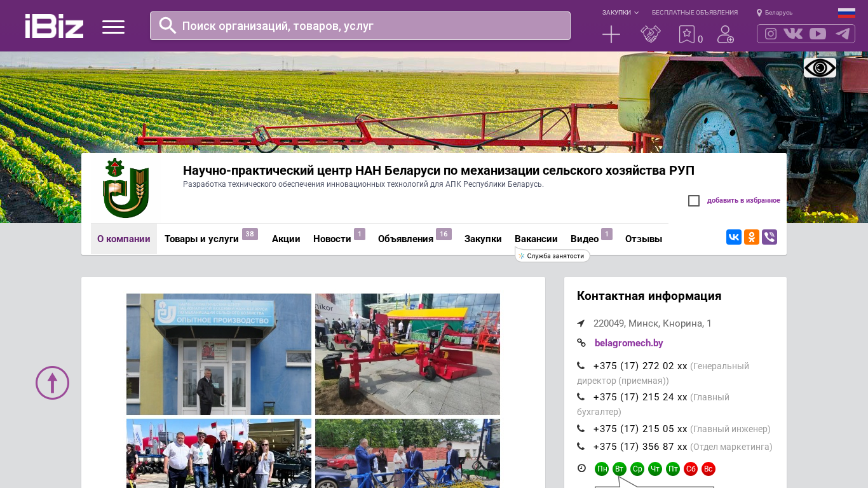Image resolution: width=868 pixels, height=488 pixels.
Task: Share company page via Viber
Action: (770, 237)
